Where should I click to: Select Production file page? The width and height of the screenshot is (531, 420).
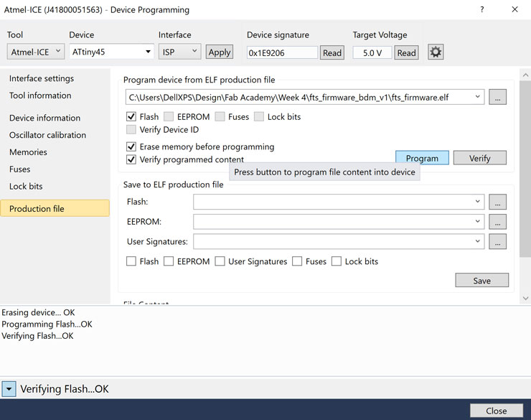(55, 208)
